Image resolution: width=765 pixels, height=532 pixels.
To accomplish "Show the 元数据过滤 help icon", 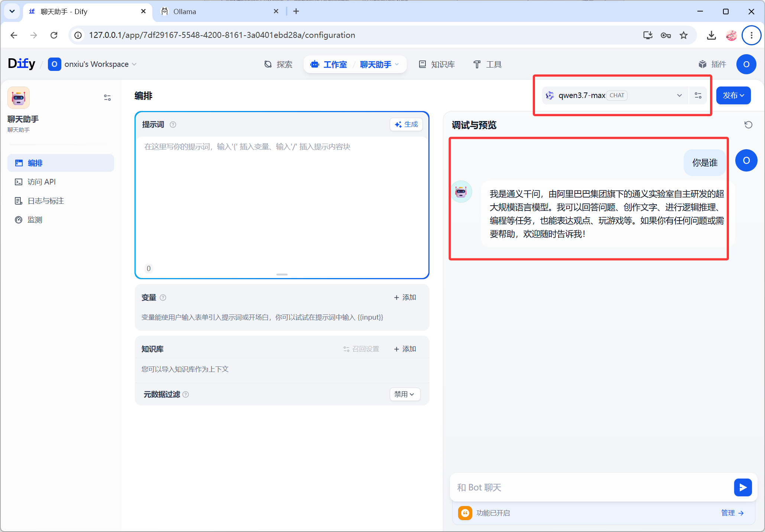I will click(x=186, y=394).
